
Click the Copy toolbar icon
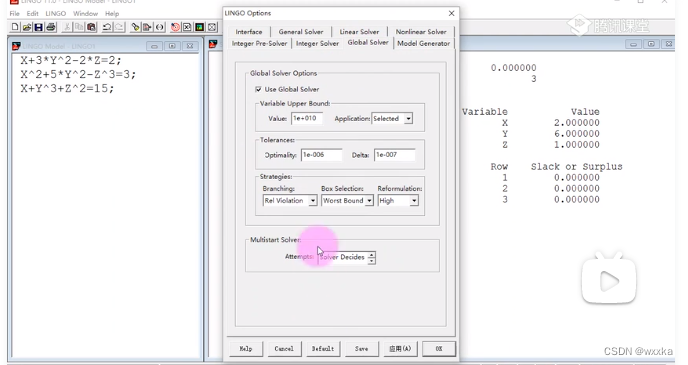(x=79, y=27)
